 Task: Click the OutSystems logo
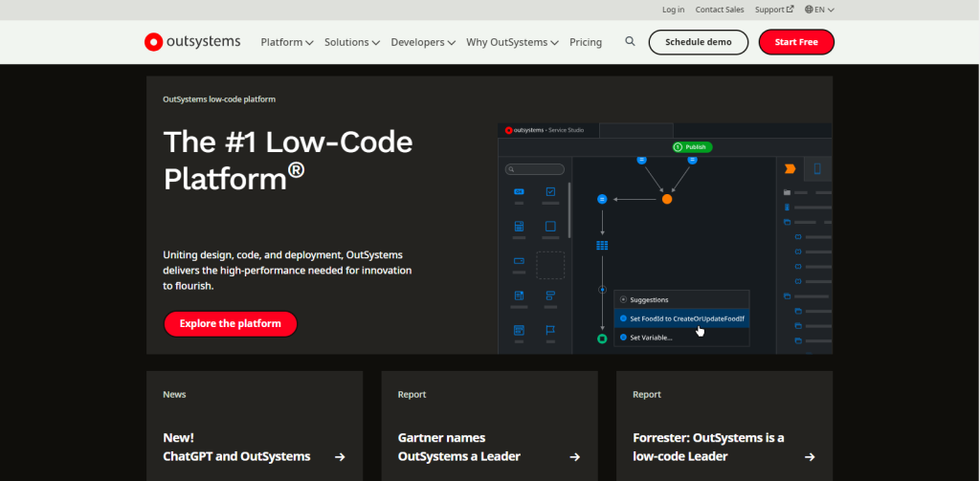tap(192, 42)
